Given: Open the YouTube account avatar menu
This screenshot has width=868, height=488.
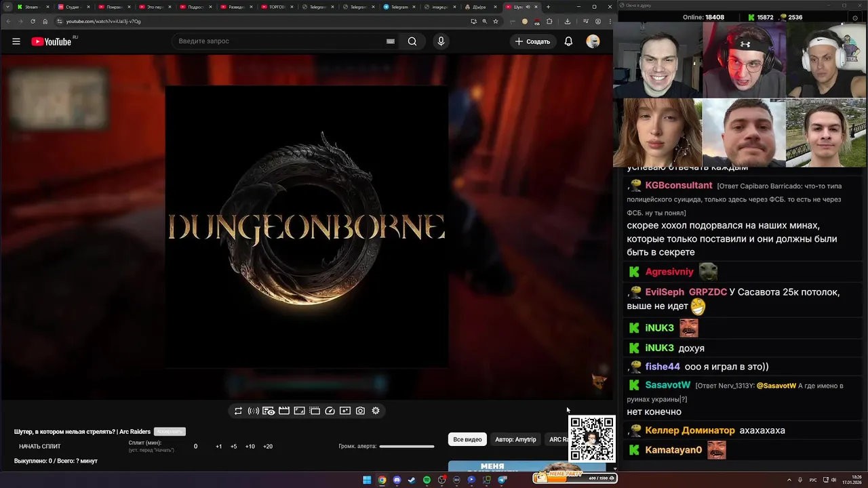Looking at the screenshot, I should tap(593, 41).
